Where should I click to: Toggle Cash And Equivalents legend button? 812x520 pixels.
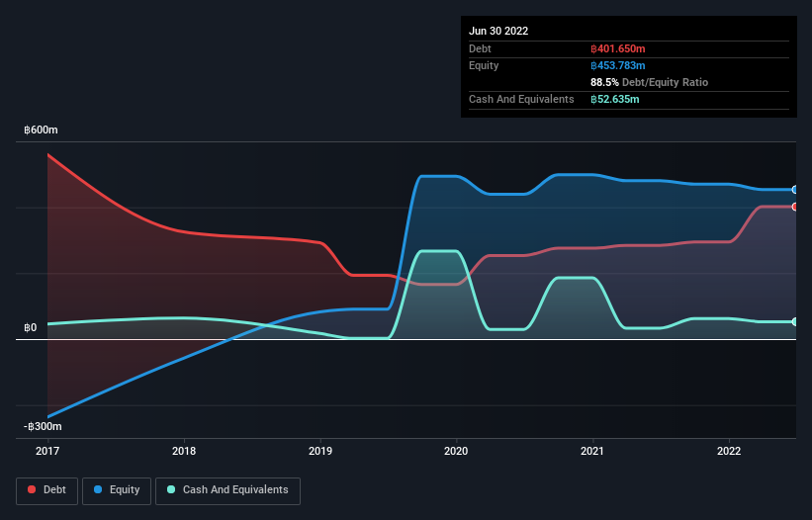tap(227, 490)
